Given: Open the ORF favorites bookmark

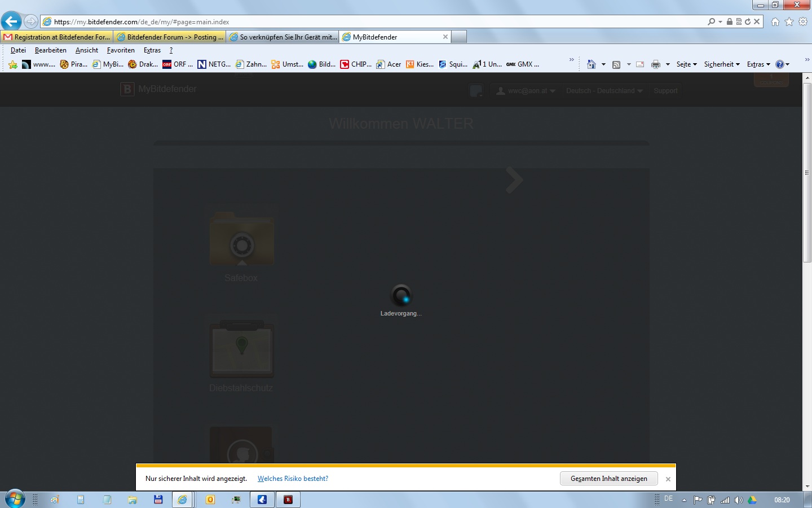Looking at the screenshot, I should [x=178, y=64].
